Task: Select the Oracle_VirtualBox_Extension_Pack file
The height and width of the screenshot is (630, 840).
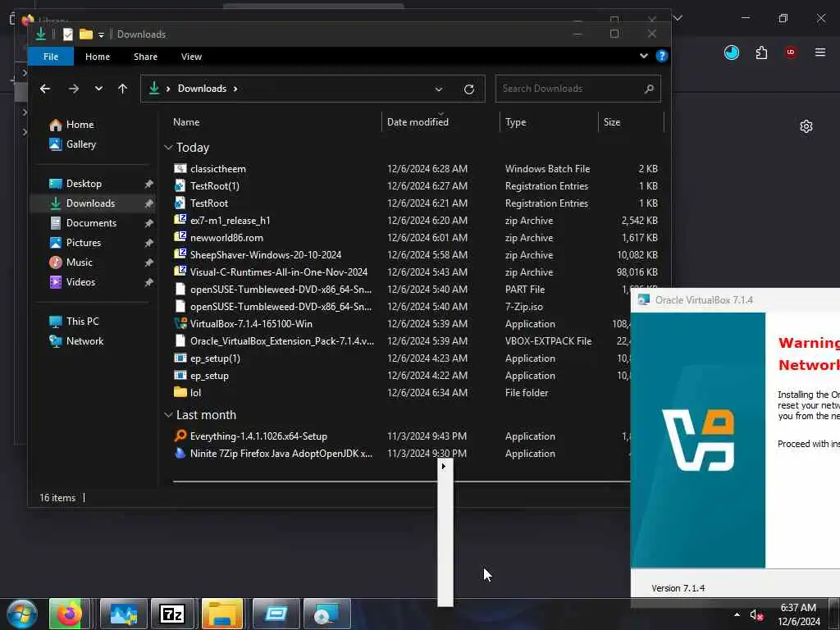Action: tap(282, 341)
